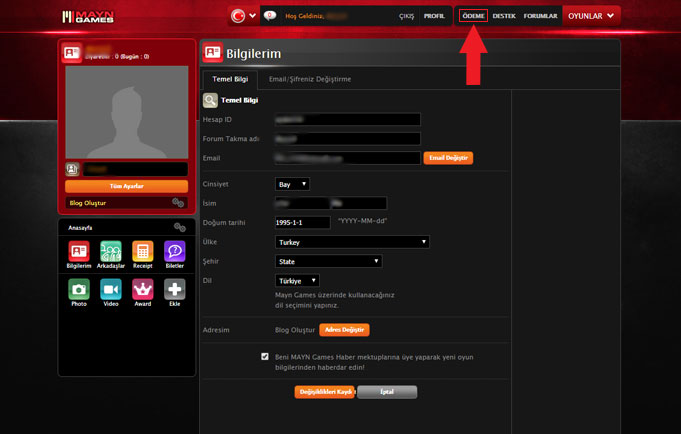This screenshot has width=681, height=434.
Task: Open the Receipt calculator icon
Action: pos(142,252)
